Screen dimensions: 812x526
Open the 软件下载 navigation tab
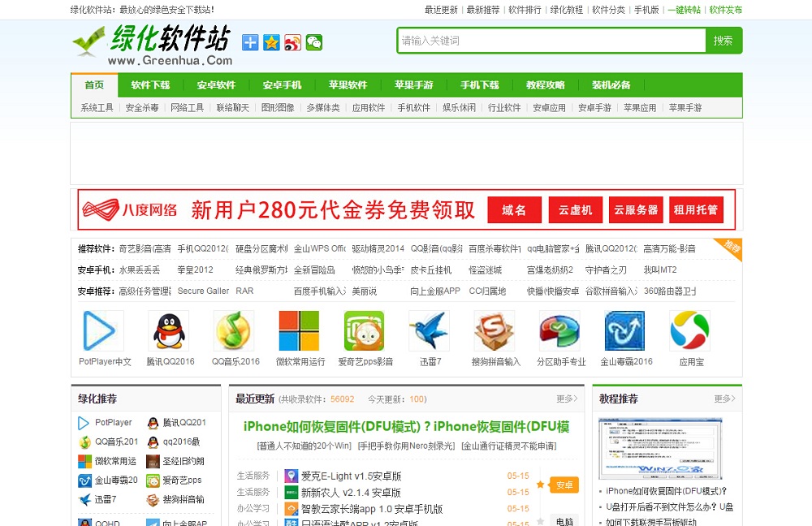(x=150, y=85)
